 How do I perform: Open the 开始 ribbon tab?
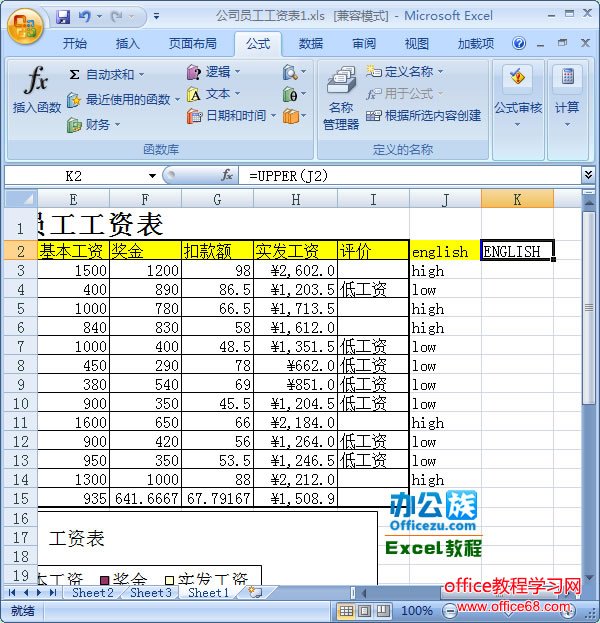tap(74, 43)
